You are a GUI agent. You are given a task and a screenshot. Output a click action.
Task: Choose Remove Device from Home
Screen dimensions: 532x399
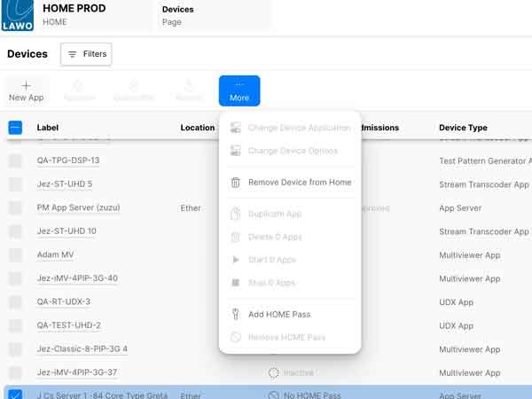coord(291,183)
